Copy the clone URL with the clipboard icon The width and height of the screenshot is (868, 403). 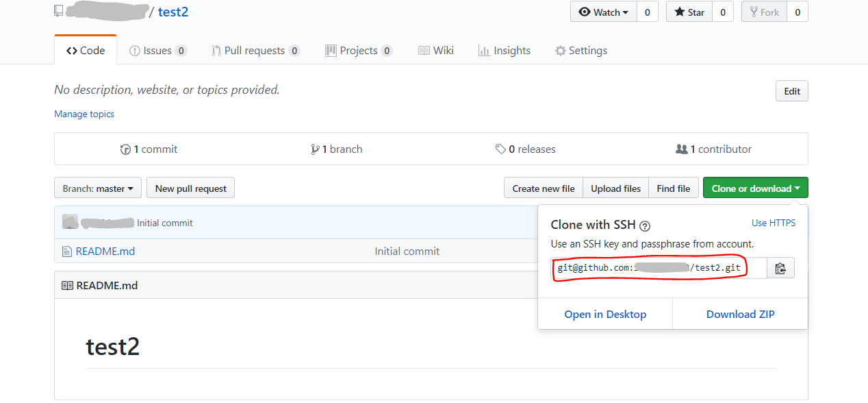[x=780, y=268]
